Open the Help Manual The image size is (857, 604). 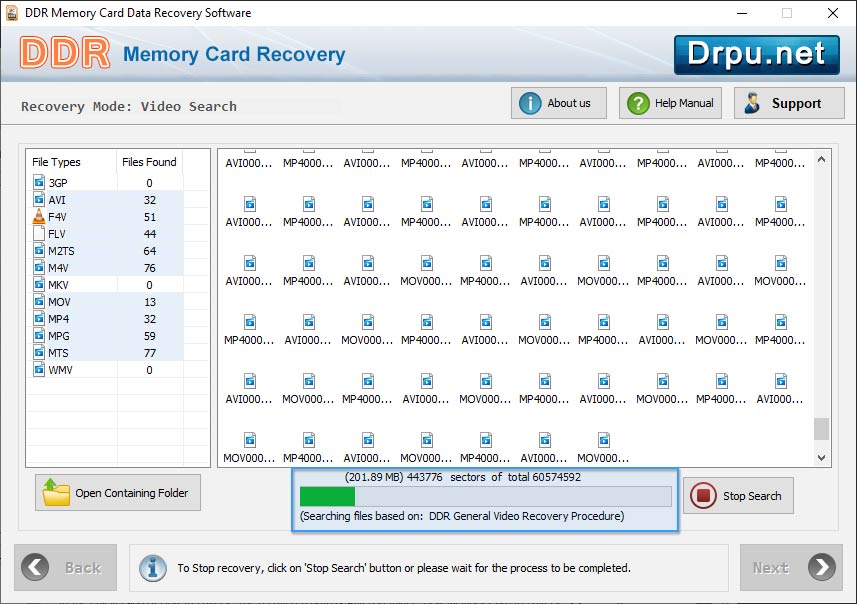[x=670, y=103]
